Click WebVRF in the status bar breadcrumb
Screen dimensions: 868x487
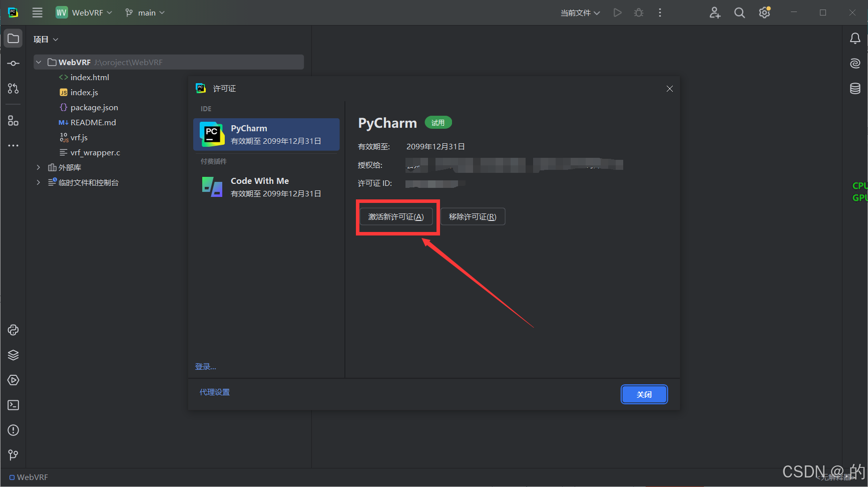[x=29, y=477]
